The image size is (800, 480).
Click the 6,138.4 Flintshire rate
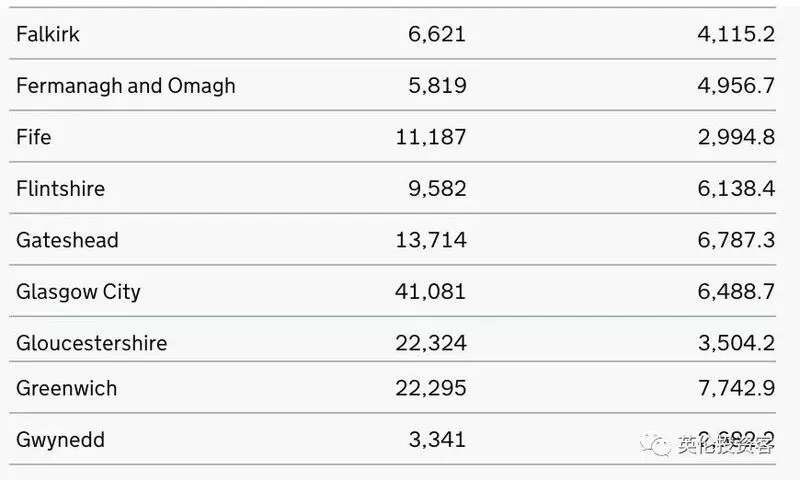[x=736, y=189]
